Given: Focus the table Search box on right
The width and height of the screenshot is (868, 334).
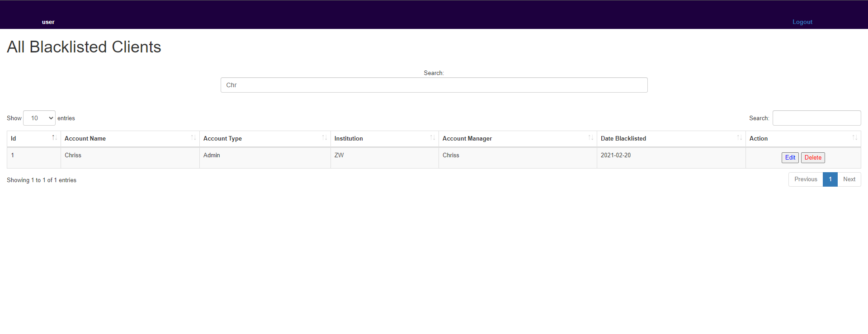Looking at the screenshot, I should pyautogui.click(x=816, y=118).
